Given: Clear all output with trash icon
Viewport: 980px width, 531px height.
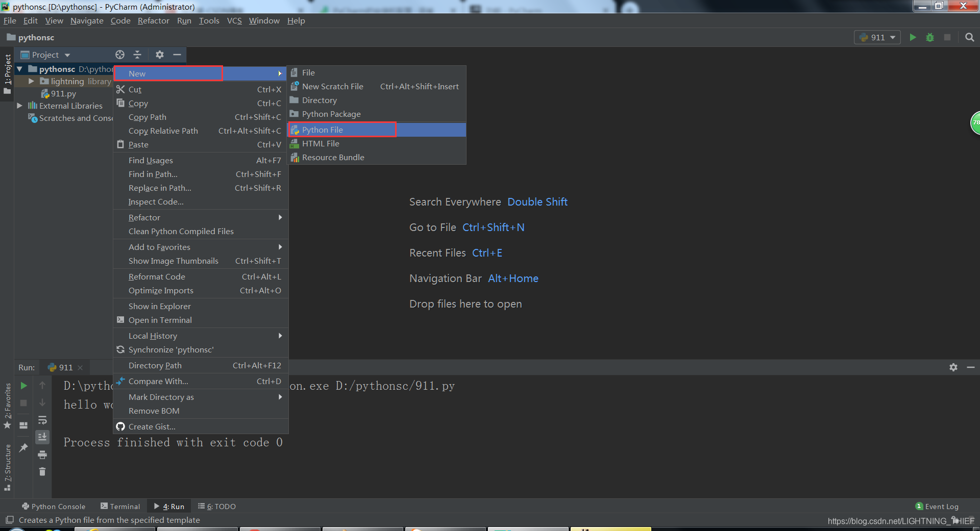Looking at the screenshot, I should 42,471.
